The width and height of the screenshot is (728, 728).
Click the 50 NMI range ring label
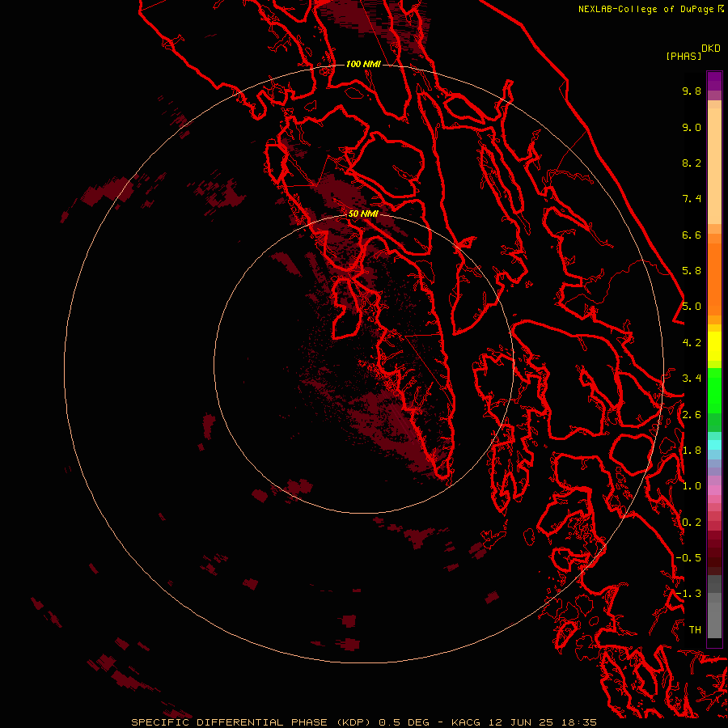click(x=363, y=214)
